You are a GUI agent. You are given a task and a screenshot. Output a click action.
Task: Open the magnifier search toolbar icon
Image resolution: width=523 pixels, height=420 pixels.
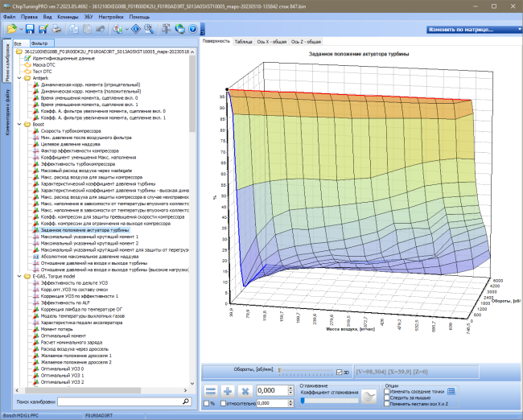click(x=149, y=29)
